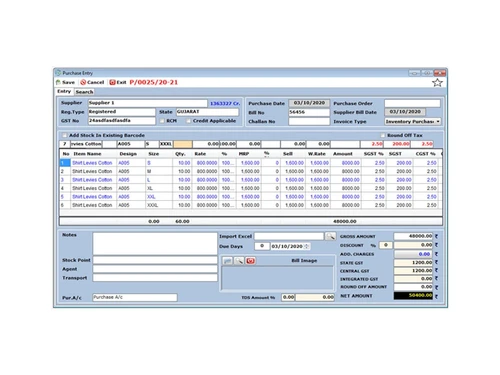Open the Invoice Type dropdown

[x=438, y=121]
